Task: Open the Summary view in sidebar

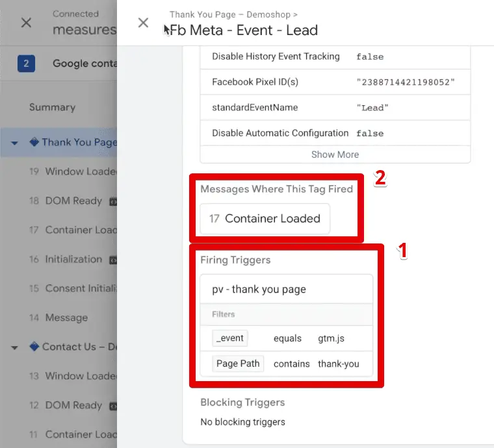Action: click(x=52, y=107)
